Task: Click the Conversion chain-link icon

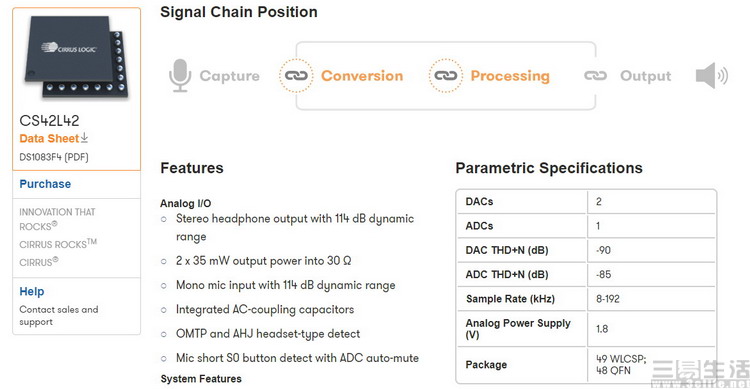Action: [296, 76]
